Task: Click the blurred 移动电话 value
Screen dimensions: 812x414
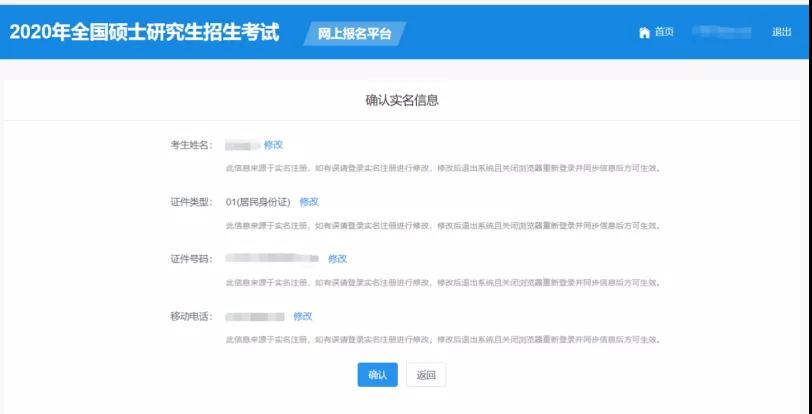Action: pyautogui.click(x=255, y=316)
